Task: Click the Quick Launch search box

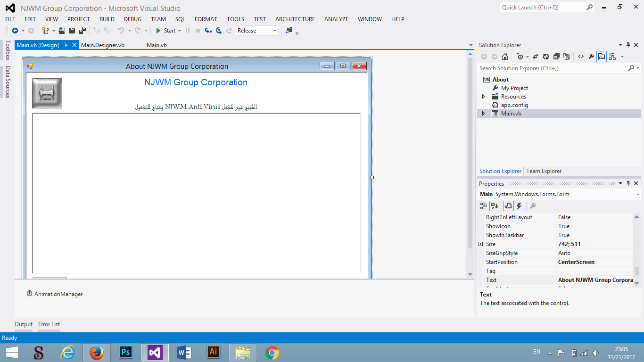Action: 547,8
